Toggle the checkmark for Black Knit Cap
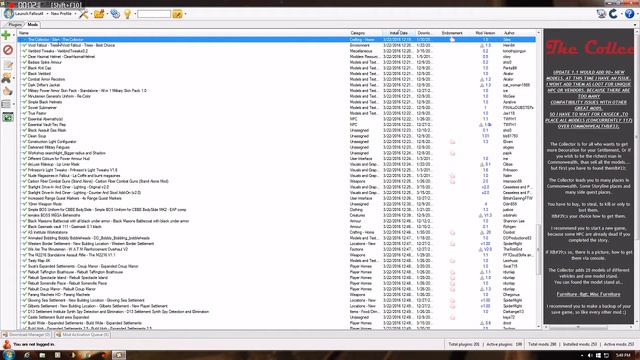This screenshot has height=360, width=640. click(24, 68)
